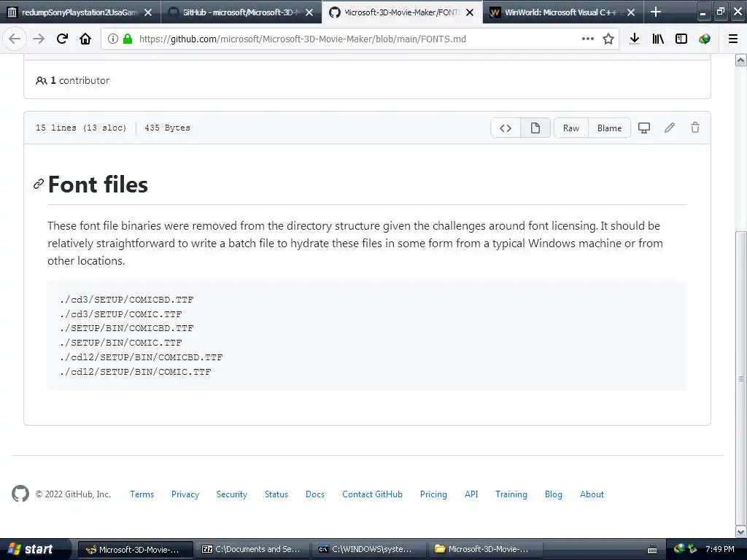
Task: Open the API footer link
Action: click(471, 494)
